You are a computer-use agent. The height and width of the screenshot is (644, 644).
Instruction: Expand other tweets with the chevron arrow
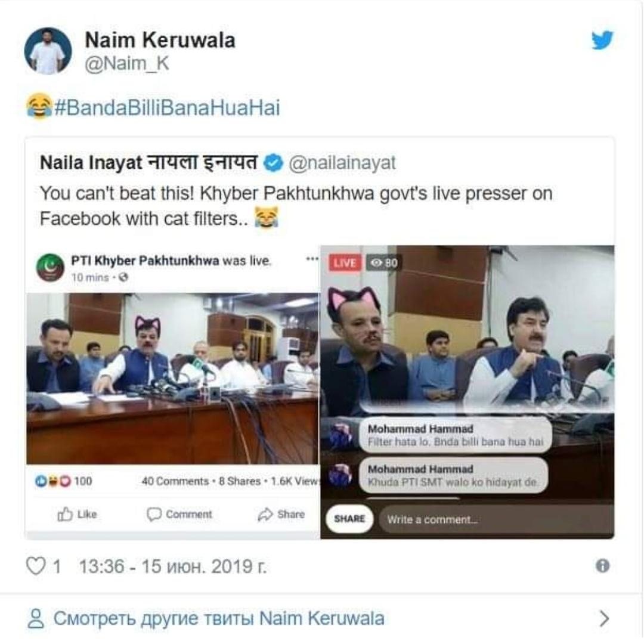tap(604, 618)
